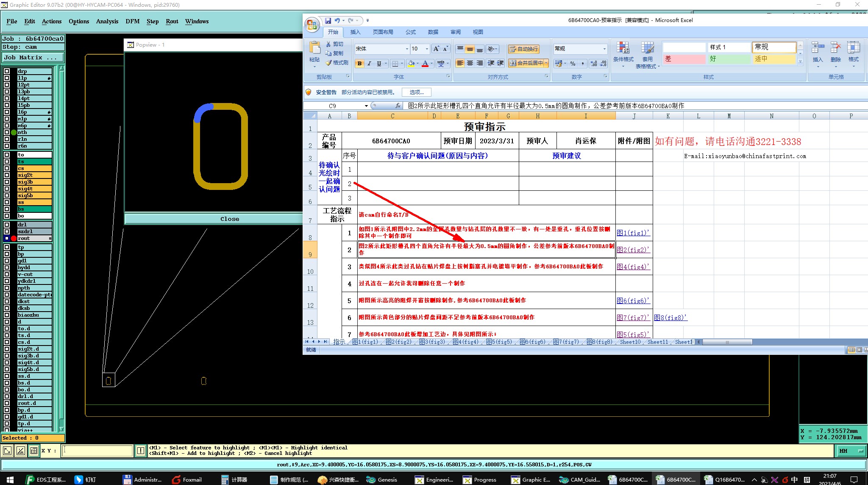Open the font name dropdown

pos(407,49)
